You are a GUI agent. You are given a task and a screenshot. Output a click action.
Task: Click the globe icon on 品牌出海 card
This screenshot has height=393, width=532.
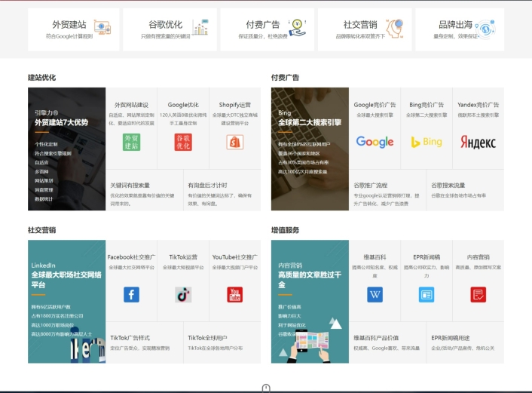tap(486, 29)
